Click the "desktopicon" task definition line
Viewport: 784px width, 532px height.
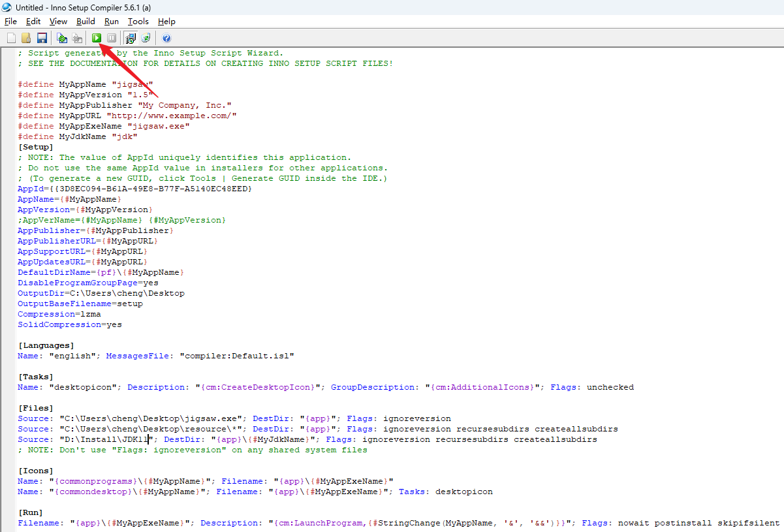pyautogui.click(x=326, y=387)
